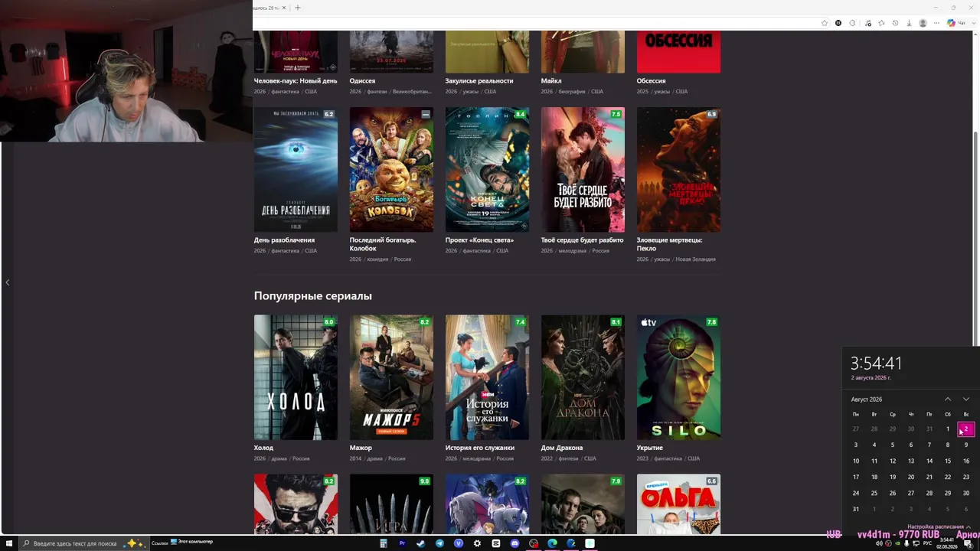The height and width of the screenshot is (551, 980).
Task: Open the browser settings and more menu
Action: tap(936, 23)
